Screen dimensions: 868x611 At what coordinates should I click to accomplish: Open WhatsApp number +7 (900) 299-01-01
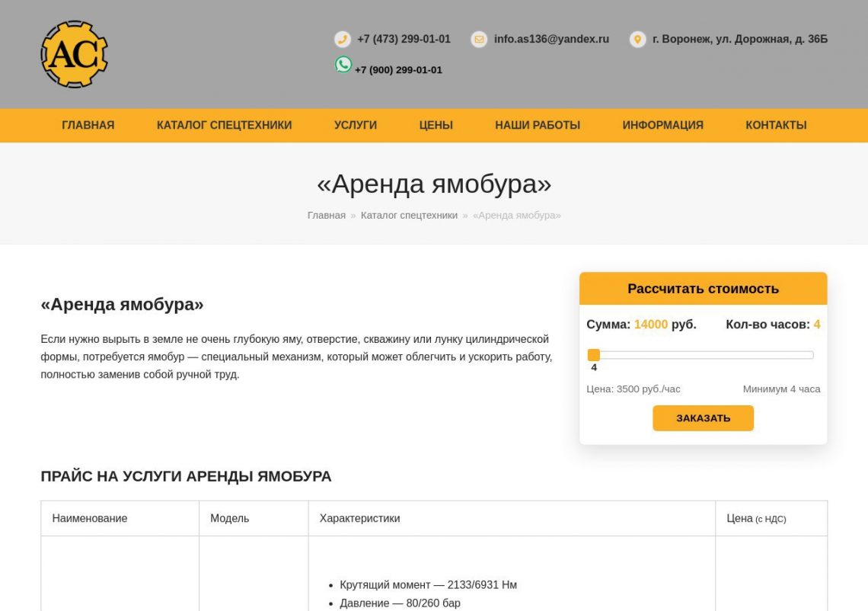398,70
